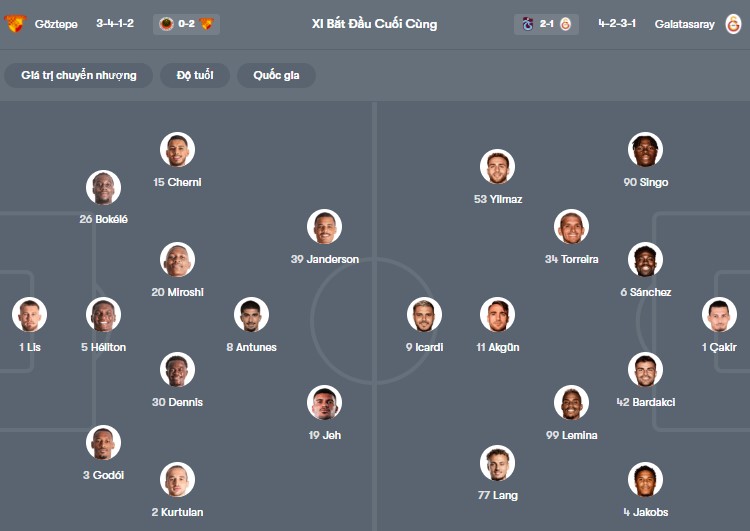Click Singo's player avatar
Viewport: 750px width, 531px height.
645,150
